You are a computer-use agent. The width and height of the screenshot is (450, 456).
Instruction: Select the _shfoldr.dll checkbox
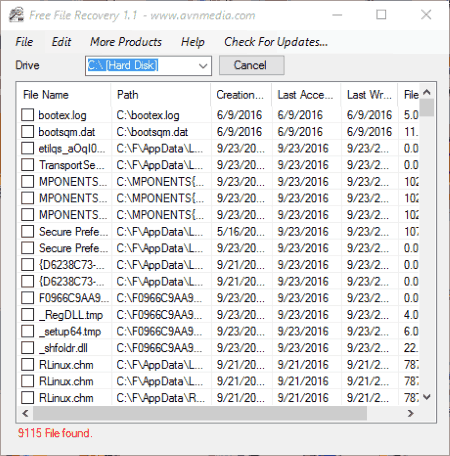point(27,348)
